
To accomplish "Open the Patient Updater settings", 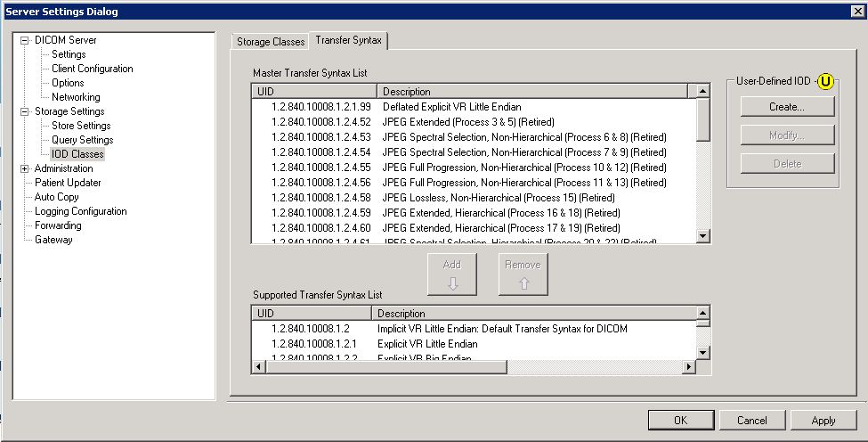I will pyautogui.click(x=68, y=183).
